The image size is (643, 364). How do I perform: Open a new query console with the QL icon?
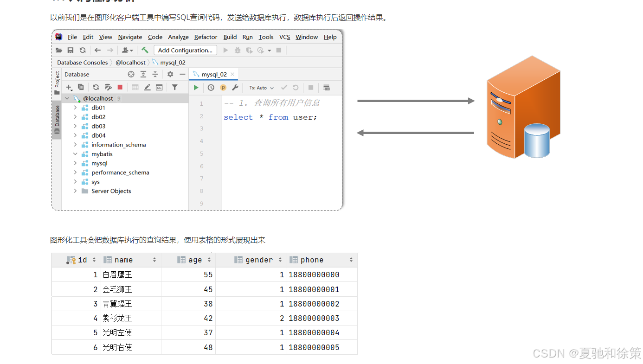[158, 87]
